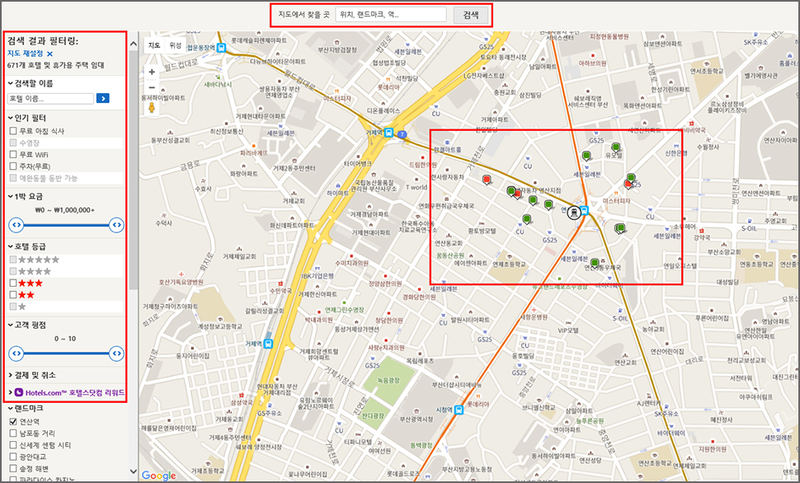Zoom out with the map minus button
Screen dimensions: 800x483
(152, 87)
